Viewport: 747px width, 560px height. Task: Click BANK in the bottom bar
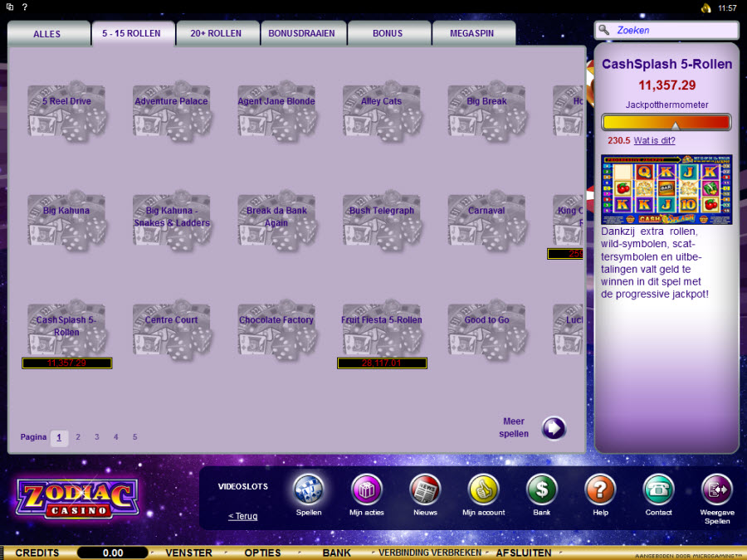tap(336, 553)
